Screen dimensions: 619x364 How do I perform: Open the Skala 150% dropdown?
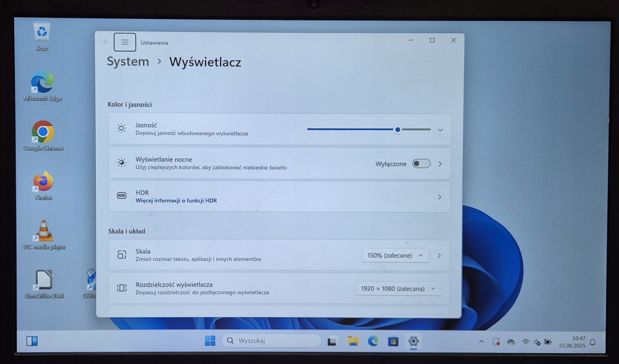coord(395,255)
